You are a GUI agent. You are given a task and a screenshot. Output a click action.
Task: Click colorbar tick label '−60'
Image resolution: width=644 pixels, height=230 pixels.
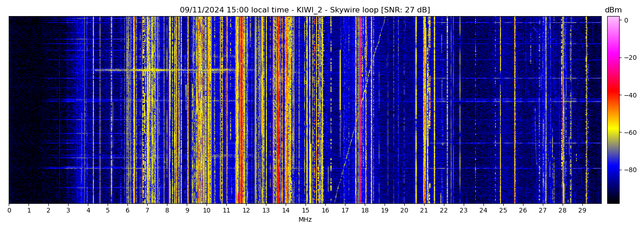(630, 132)
